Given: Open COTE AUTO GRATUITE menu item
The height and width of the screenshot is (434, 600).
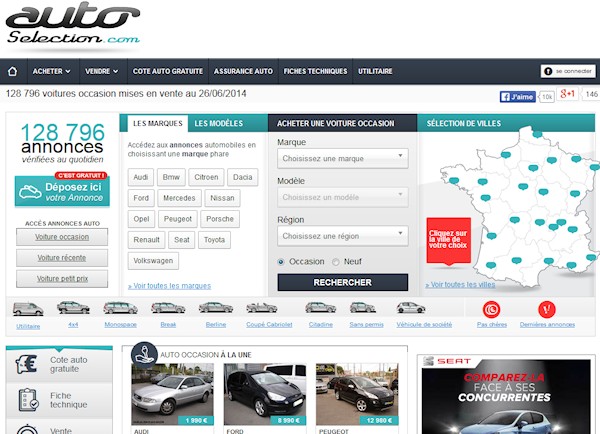Looking at the screenshot, I should 168,71.
